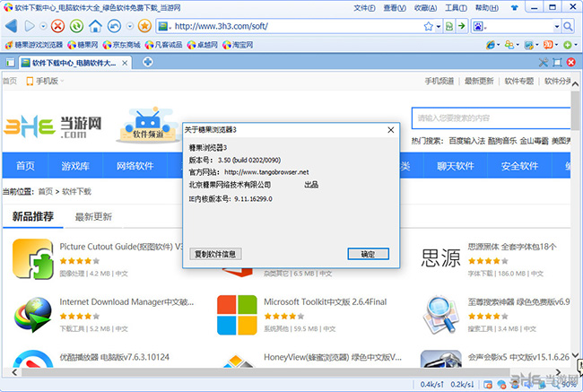Open the 收藏(A) menu

425,8
